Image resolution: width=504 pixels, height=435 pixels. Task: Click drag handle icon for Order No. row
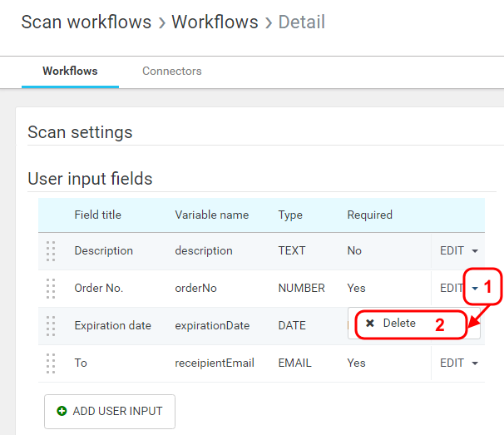pyautogui.click(x=51, y=288)
